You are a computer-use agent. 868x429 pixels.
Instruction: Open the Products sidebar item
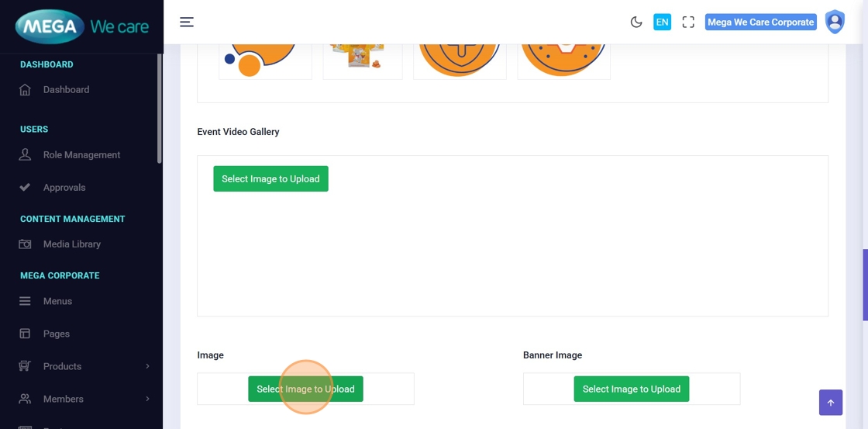point(62,366)
